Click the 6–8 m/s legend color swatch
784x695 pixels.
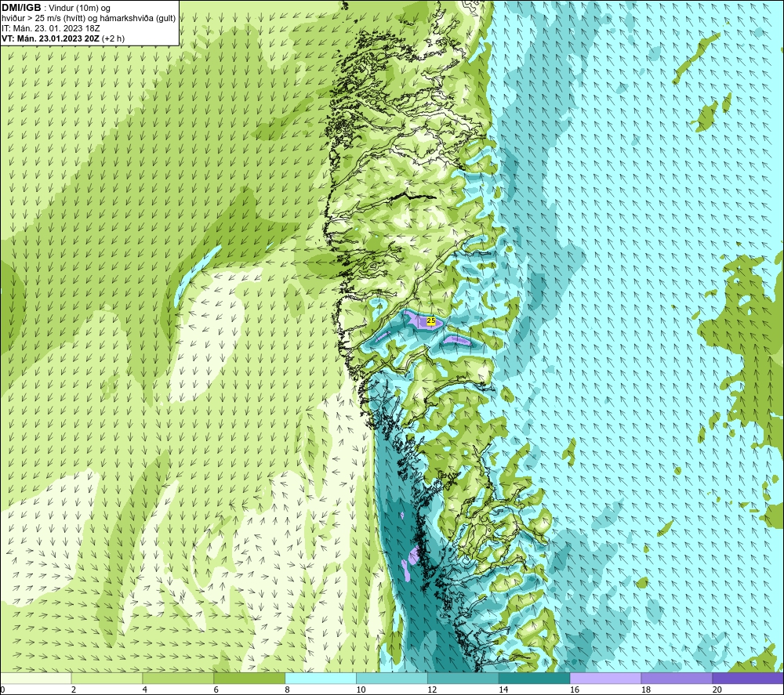(249, 678)
